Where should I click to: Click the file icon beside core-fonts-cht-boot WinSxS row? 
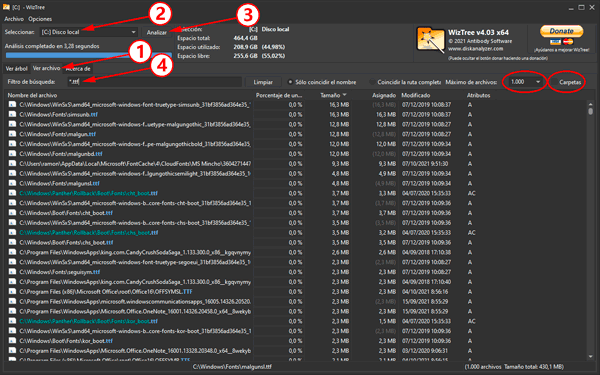(x=12, y=203)
